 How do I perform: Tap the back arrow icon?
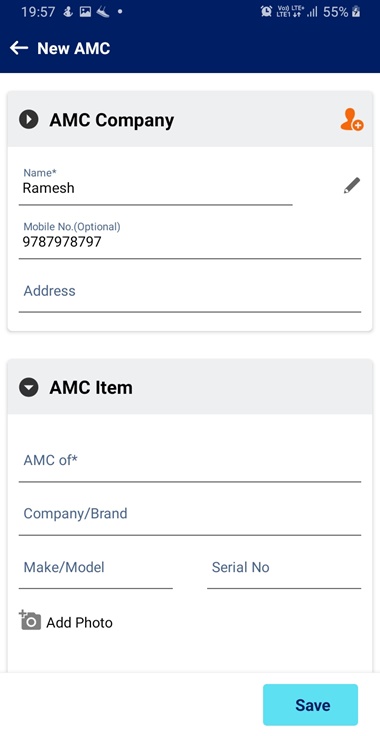[19, 48]
